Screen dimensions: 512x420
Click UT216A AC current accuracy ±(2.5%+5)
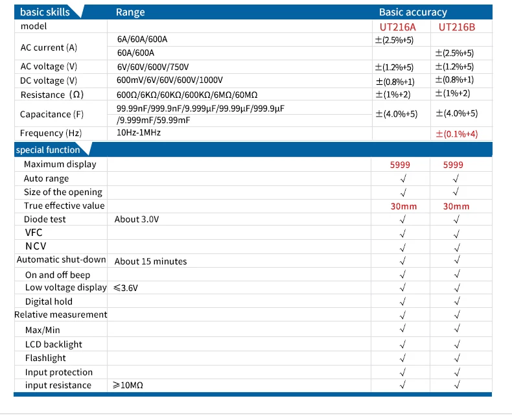394,40
